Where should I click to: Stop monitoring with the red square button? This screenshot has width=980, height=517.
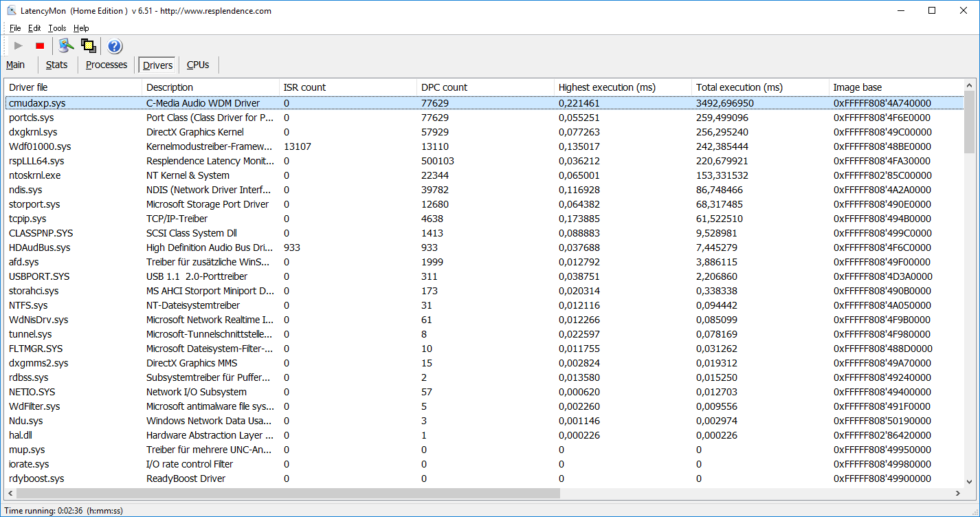click(40, 46)
